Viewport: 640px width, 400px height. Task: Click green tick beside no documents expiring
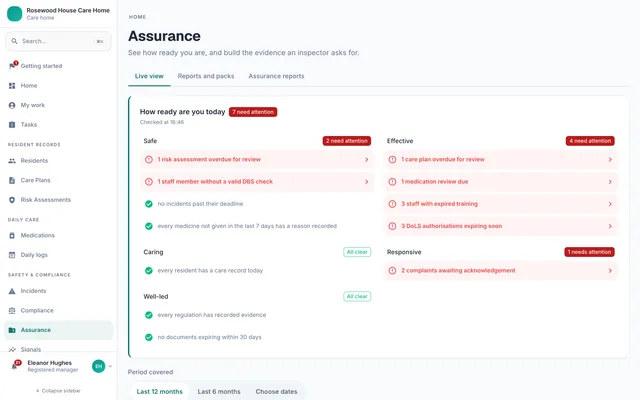pyautogui.click(x=149, y=337)
